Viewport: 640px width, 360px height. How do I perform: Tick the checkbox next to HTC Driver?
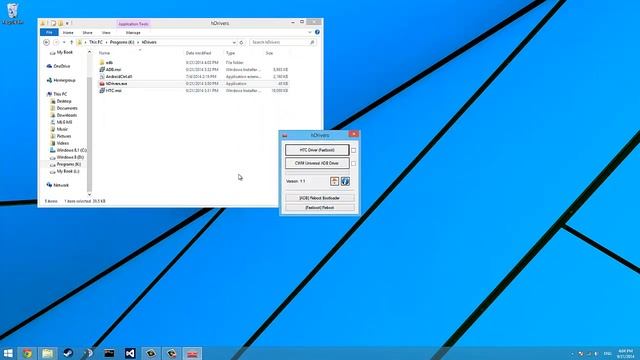click(x=353, y=150)
